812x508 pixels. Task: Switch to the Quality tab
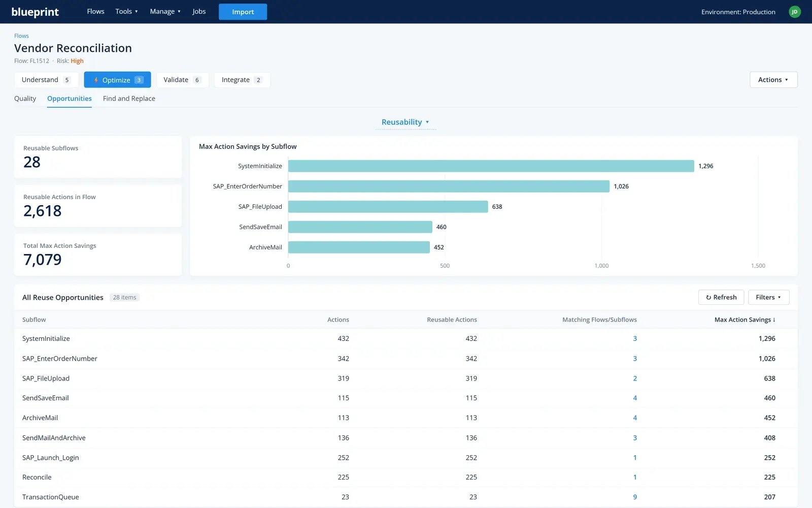[25, 99]
